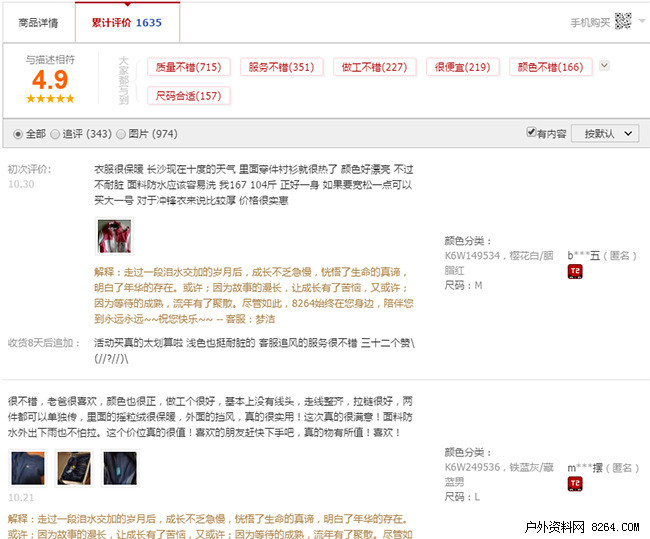Image resolution: width=650 pixels, height=539 pixels.
Task: Click the T3 badge under reviewer m***摆
Action: pyautogui.click(x=576, y=485)
